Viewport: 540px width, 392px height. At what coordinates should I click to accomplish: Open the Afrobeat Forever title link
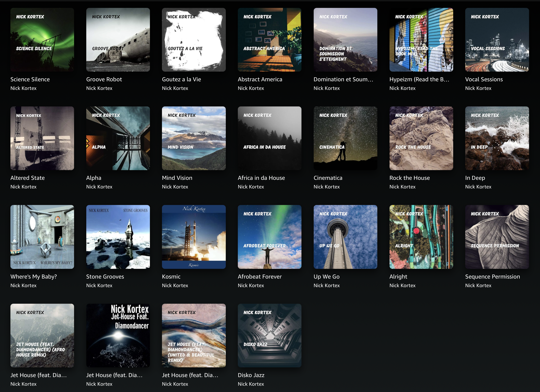coord(259,277)
